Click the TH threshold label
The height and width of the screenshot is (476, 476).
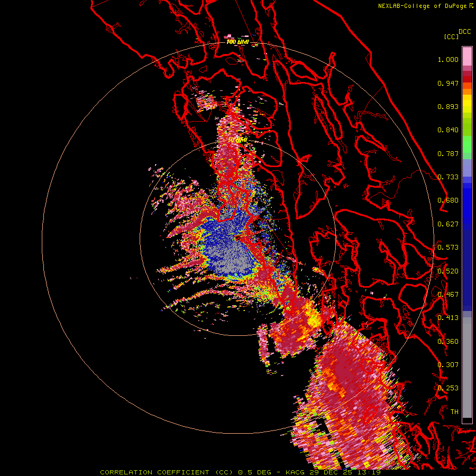(x=454, y=412)
